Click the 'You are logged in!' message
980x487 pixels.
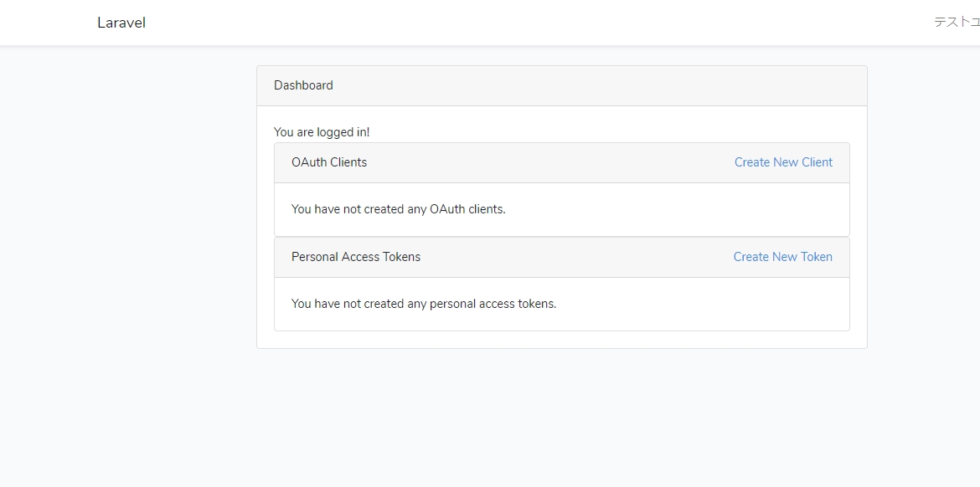pyautogui.click(x=323, y=131)
